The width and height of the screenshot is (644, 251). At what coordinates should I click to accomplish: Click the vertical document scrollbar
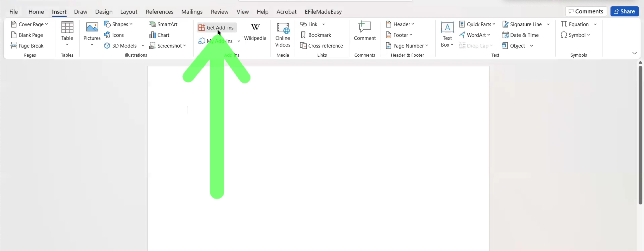640,135
